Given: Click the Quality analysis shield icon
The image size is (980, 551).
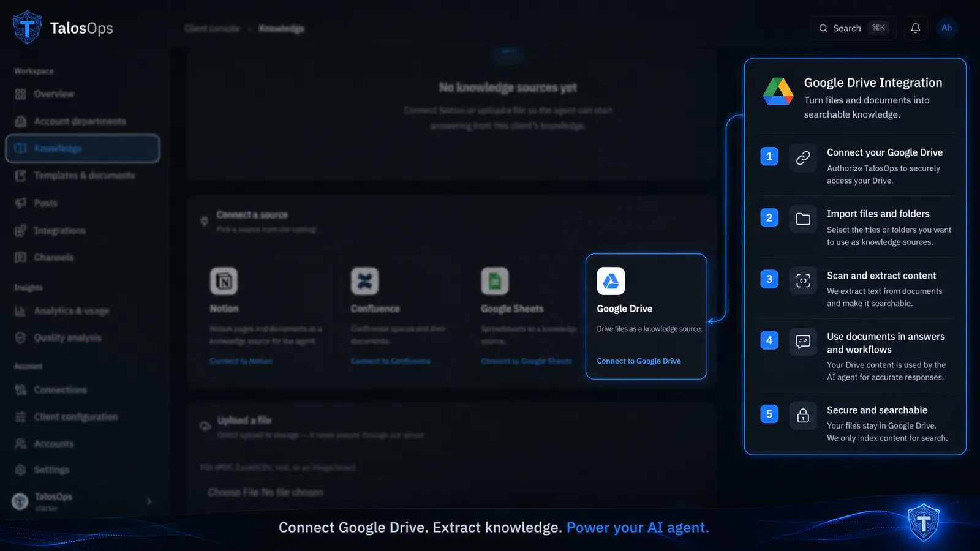Looking at the screenshot, I should point(21,338).
